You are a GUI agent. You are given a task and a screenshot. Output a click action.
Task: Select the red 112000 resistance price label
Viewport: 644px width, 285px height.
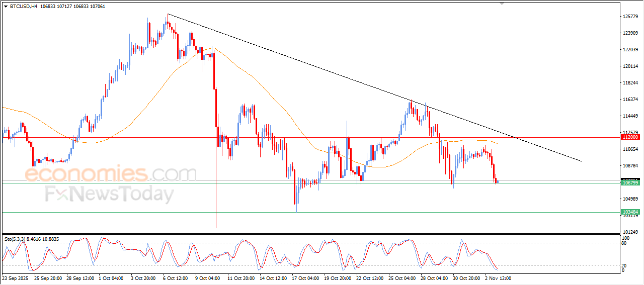[630, 137]
